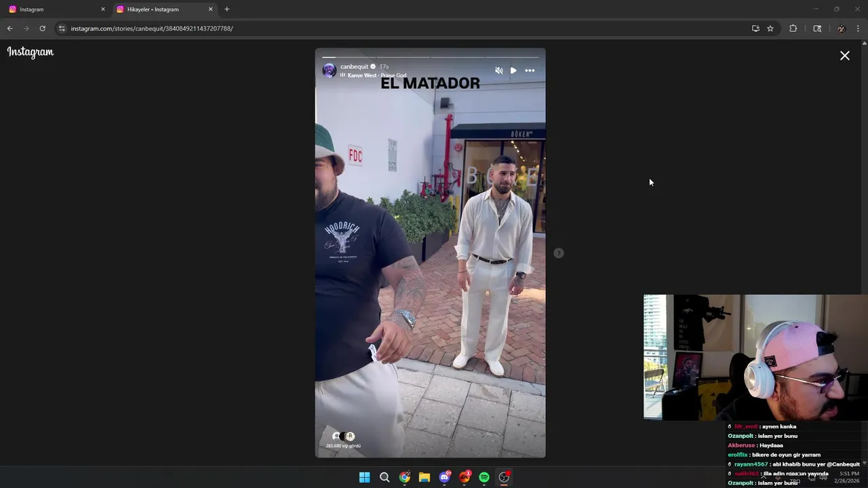Open File Explorer from the taskbar
The width and height of the screenshot is (868, 488).
424,477
